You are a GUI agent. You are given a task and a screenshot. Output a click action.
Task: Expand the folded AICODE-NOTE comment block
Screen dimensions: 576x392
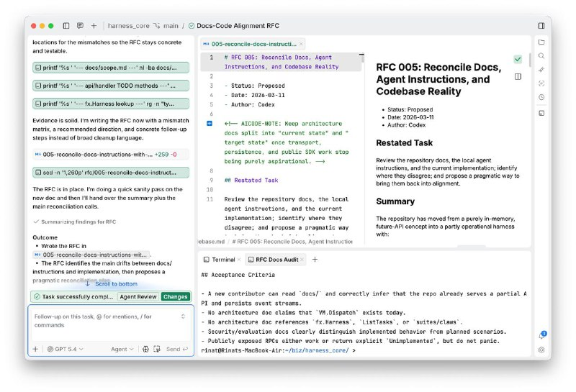coord(210,124)
